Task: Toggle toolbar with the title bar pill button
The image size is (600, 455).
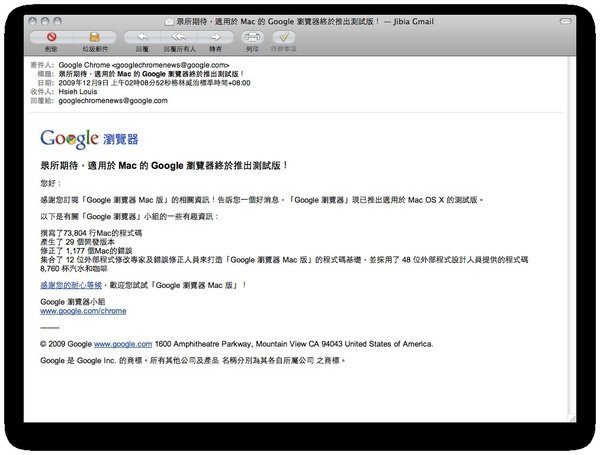Action: tap(566, 21)
